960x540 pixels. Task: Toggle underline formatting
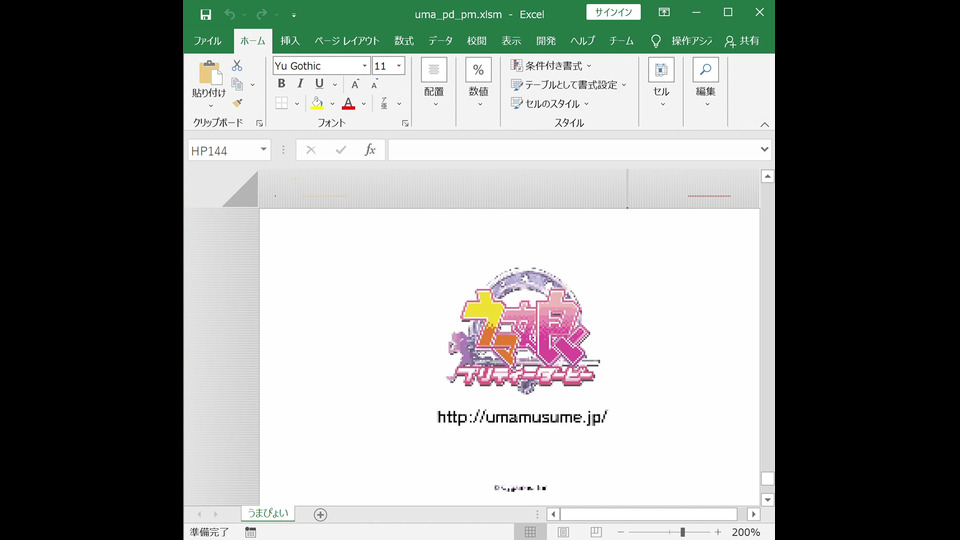tap(319, 84)
